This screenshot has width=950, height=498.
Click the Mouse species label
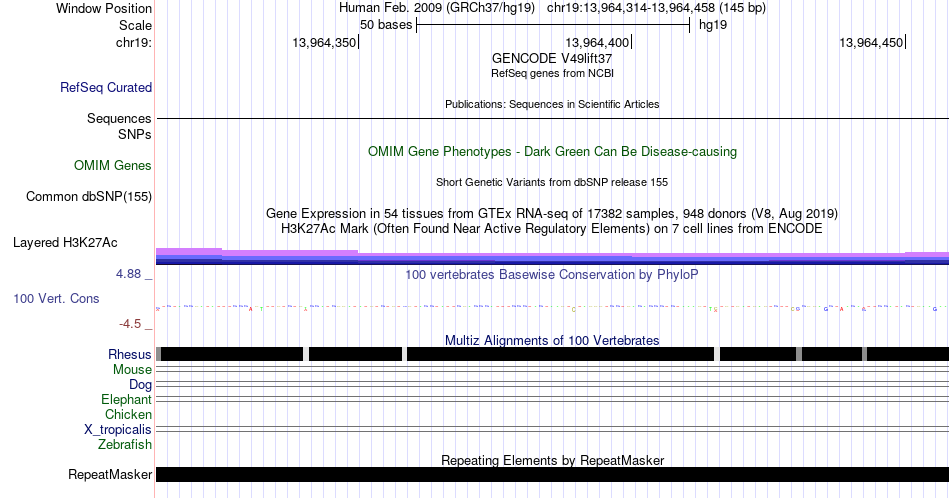click(132, 370)
